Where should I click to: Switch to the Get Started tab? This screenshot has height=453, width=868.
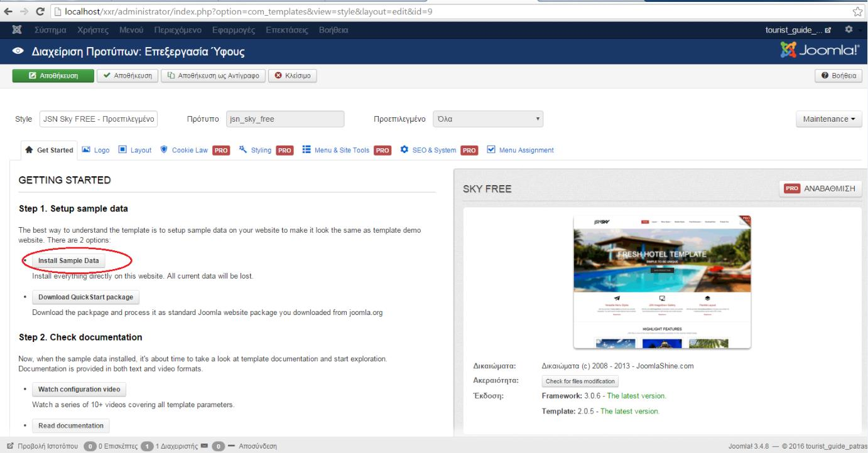pyautogui.click(x=49, y=150)
